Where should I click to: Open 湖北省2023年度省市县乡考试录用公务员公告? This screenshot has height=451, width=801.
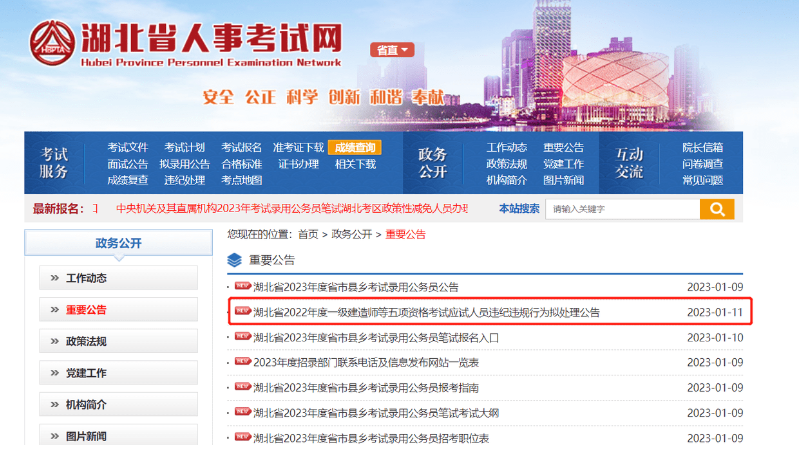click(356, 287)
